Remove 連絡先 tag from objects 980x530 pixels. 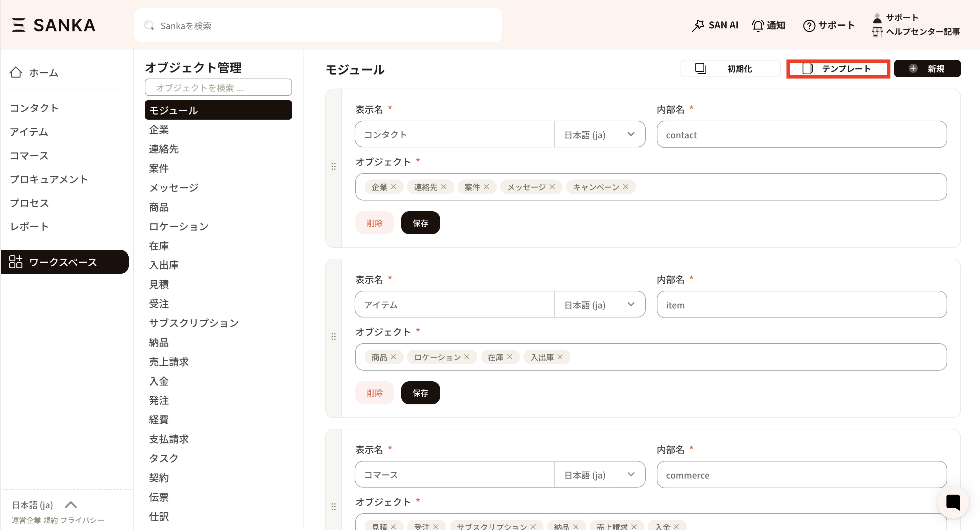pos(444,186)
